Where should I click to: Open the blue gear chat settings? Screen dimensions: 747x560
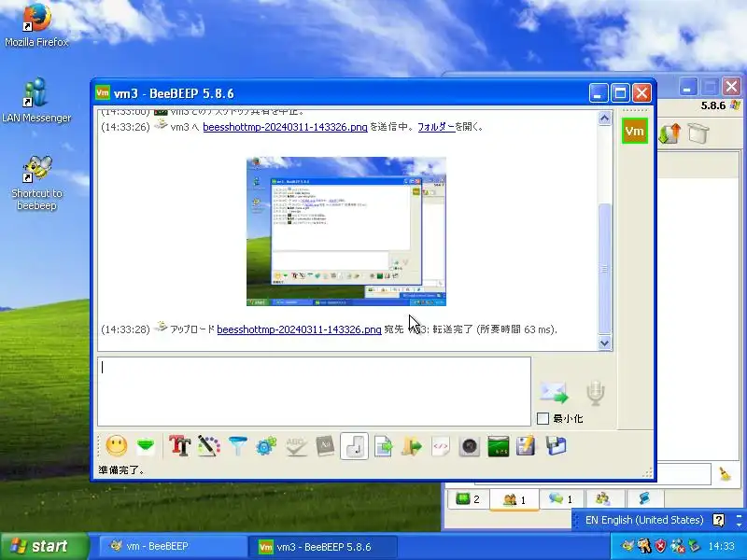tap(266, 446)
